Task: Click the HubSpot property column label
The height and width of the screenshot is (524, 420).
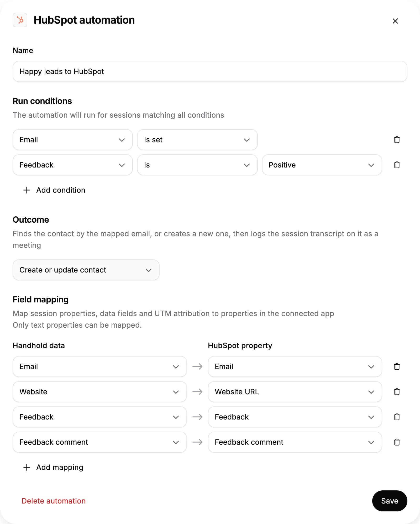Action: [240, 345]
